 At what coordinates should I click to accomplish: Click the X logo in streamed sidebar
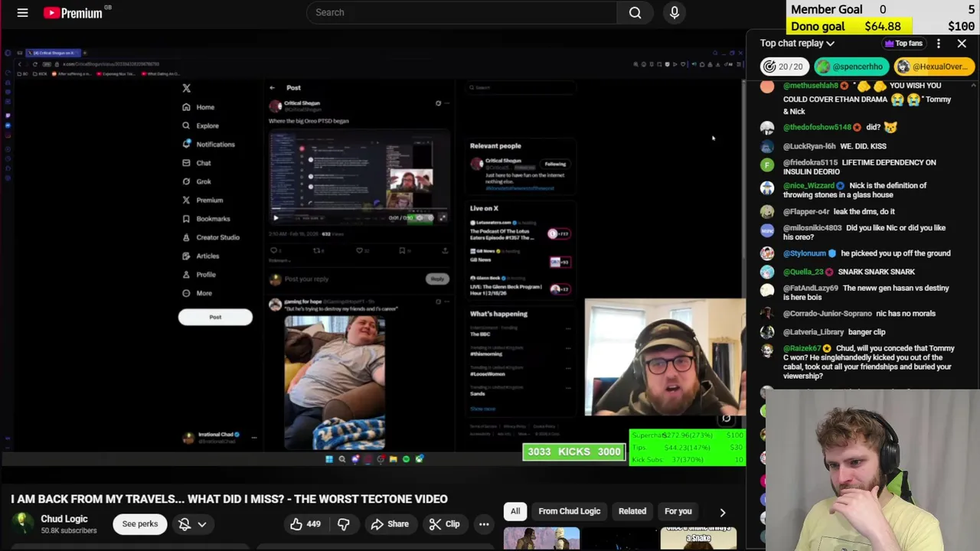pos(186,88)
